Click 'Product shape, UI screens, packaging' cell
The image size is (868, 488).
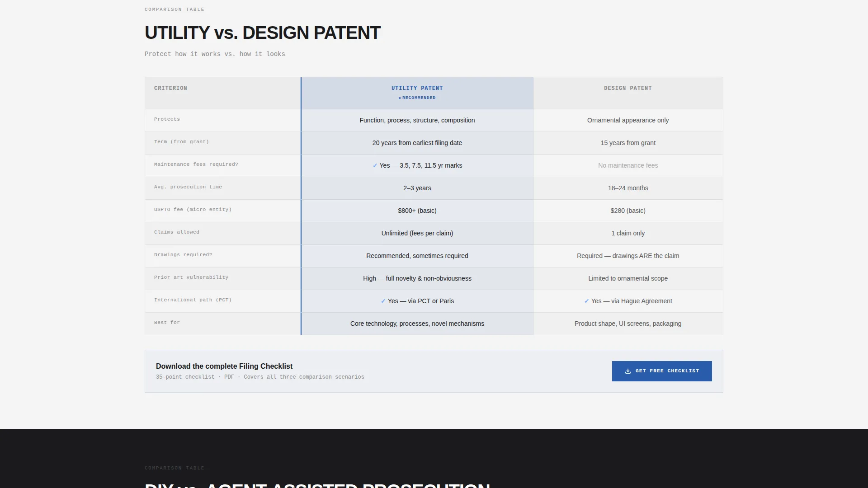point(628,324)
